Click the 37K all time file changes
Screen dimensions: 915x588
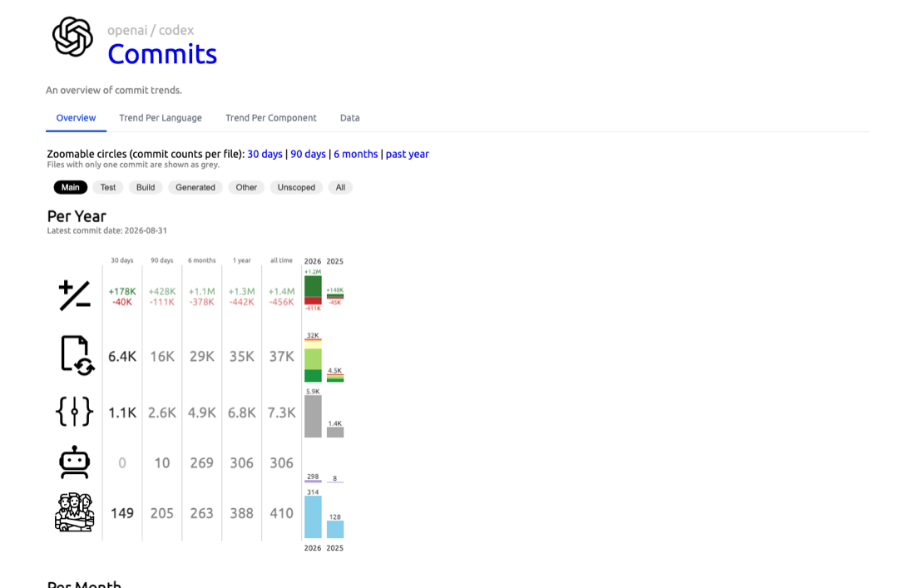(281, 357)
